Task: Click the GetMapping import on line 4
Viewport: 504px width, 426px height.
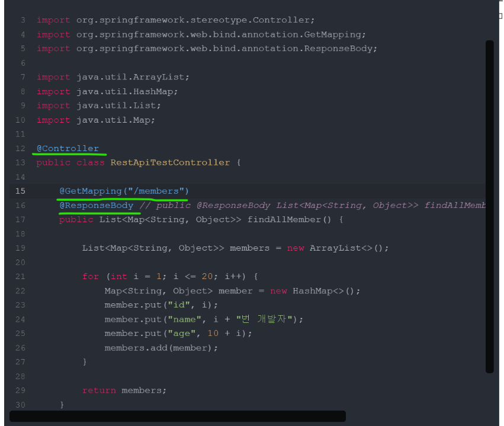Action: click(201, 34)
